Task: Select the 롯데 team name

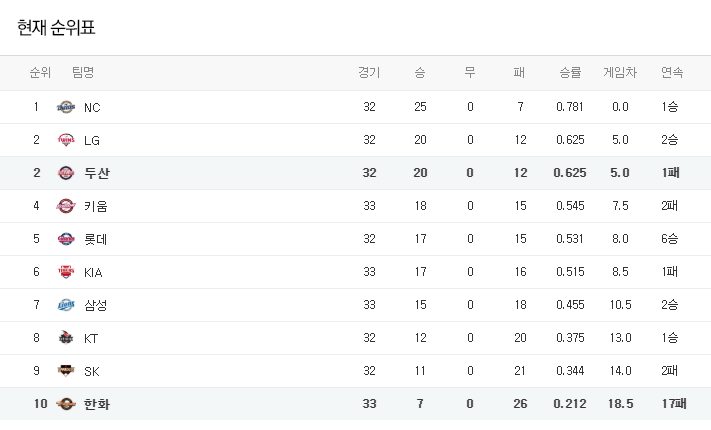Action: (x=96, y=239)
